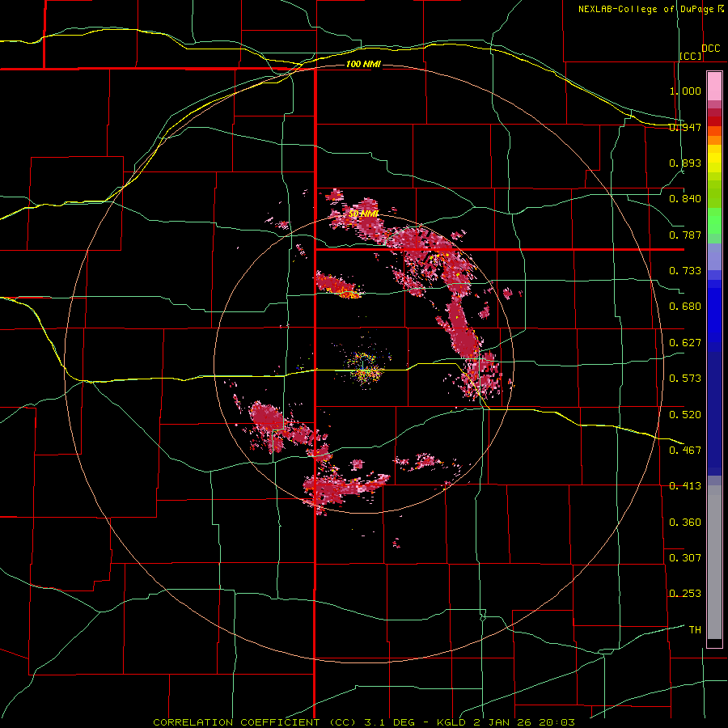Click the DCC label above the color scale
This screenshot has height=728, width=728.
[710, 49]
